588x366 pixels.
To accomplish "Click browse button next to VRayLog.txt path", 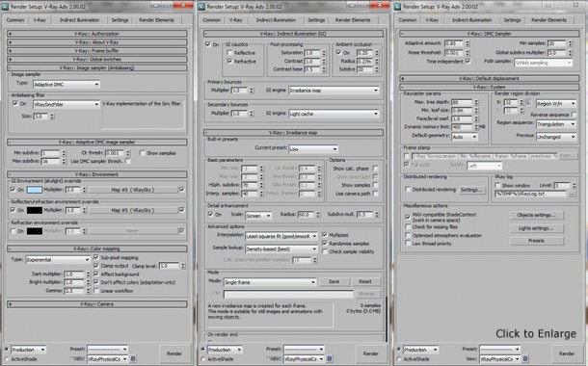I will point(571,194).
